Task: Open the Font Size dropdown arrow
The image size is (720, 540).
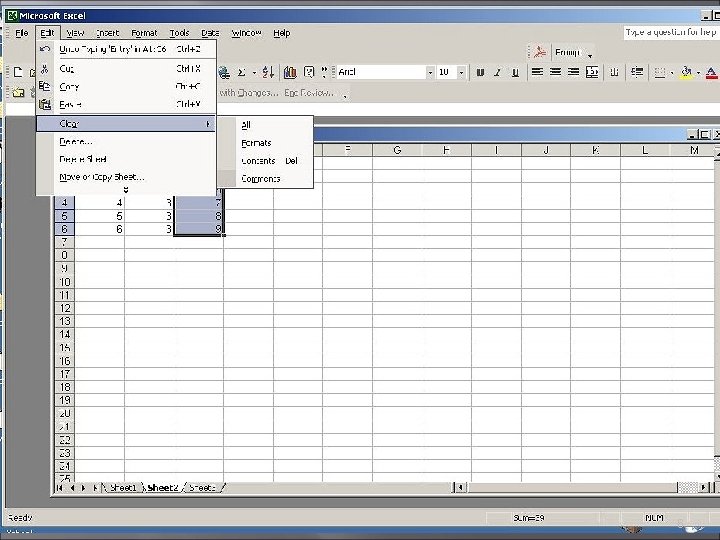Action: [x=461, y=73]
